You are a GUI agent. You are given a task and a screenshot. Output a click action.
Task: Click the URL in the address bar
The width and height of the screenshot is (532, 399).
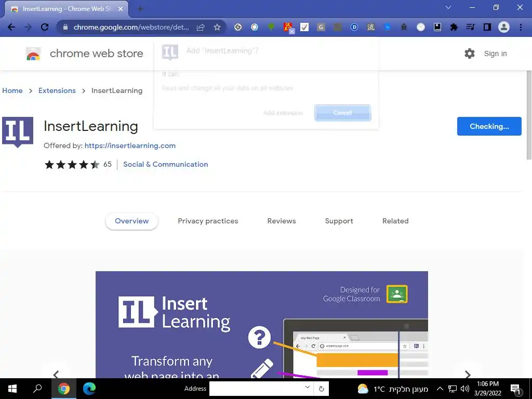point(131,27)
